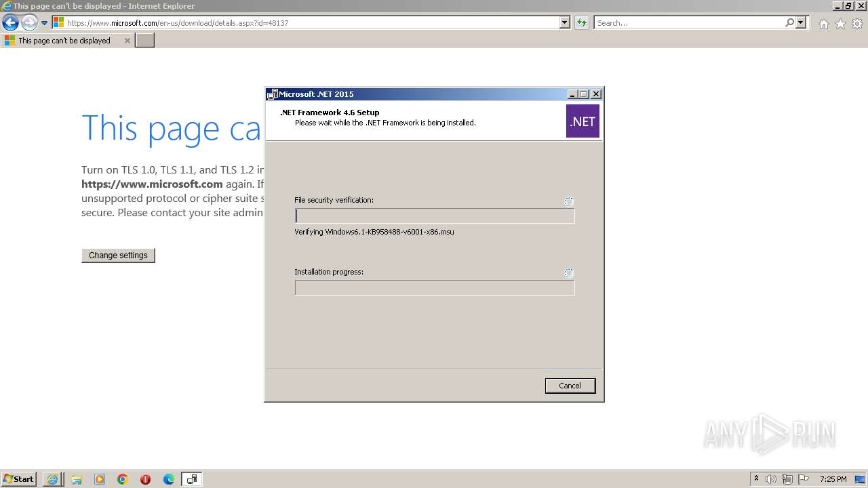Click the File security verification progress bar

(x=435, y=216)
